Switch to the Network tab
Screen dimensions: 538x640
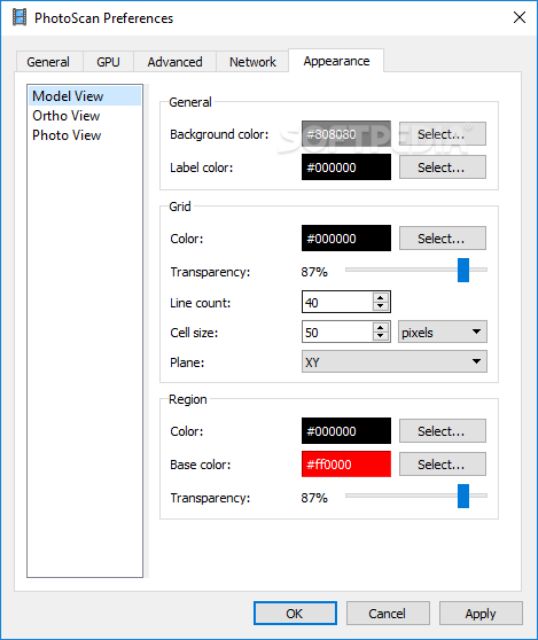tap(252, 62)
